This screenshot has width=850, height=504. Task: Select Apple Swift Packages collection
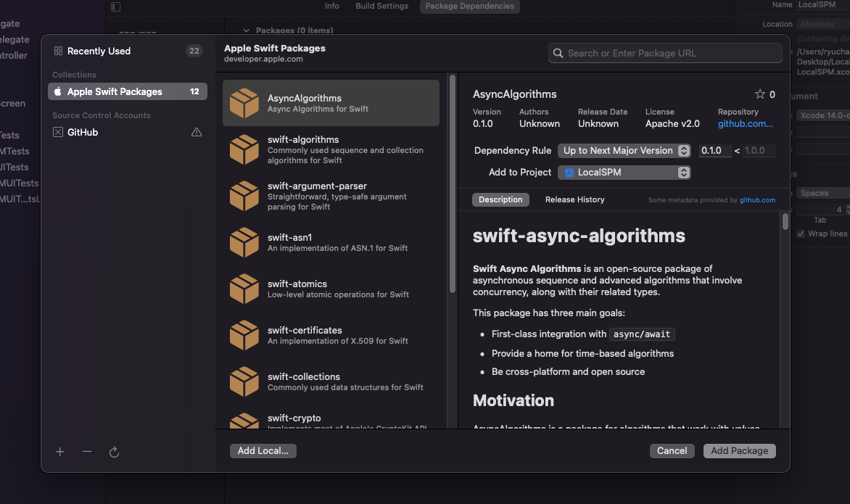point(128,91)
